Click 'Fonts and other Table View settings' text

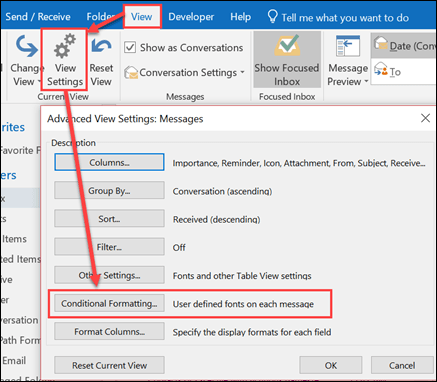click(242, 276)
